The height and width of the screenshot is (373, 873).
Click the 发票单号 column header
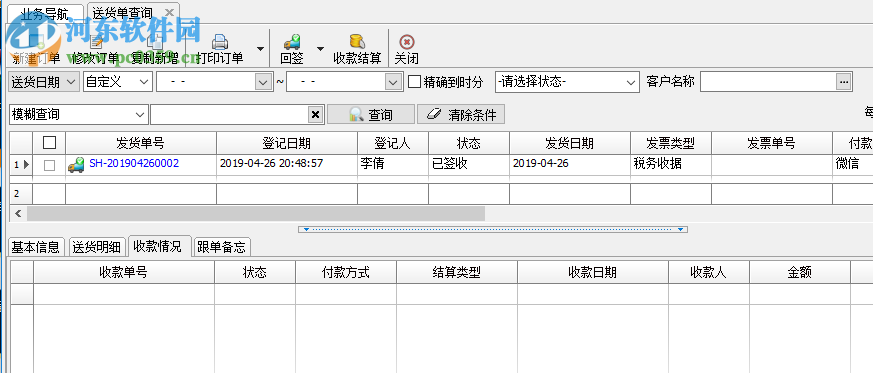point(772,143)
